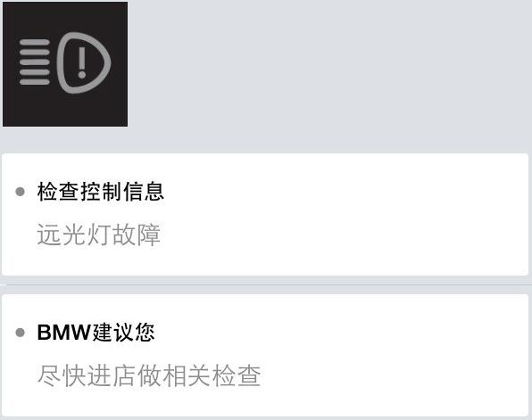Select the 检查控制信息 heading
Screen dimensions: 532x420
coord(101,191)
